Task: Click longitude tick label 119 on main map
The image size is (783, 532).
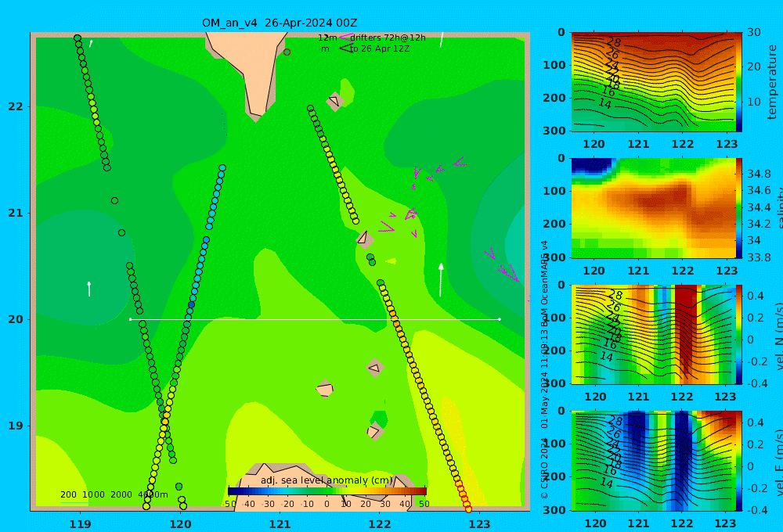Action: point(80,524)
